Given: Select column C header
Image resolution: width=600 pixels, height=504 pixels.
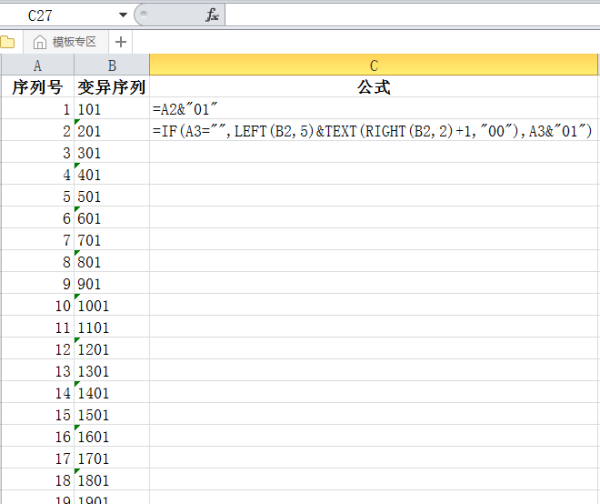Looking at the screenshot, I should click(373, 65).
